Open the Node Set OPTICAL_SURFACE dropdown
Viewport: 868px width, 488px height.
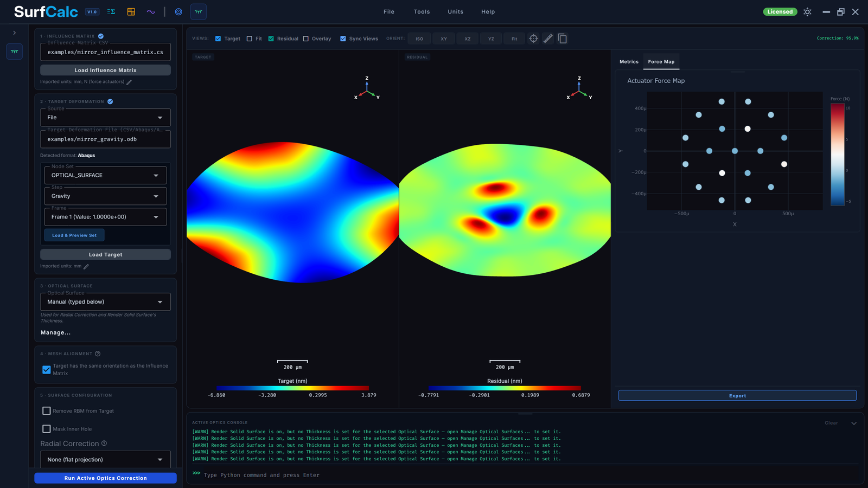click(x=105, y=175)
